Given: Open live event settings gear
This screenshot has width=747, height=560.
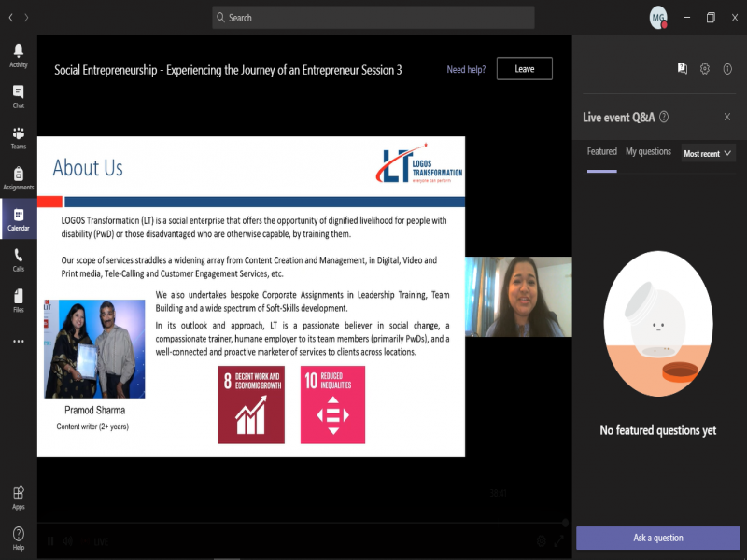Looking at the screenshot, I should click(705, 68).
